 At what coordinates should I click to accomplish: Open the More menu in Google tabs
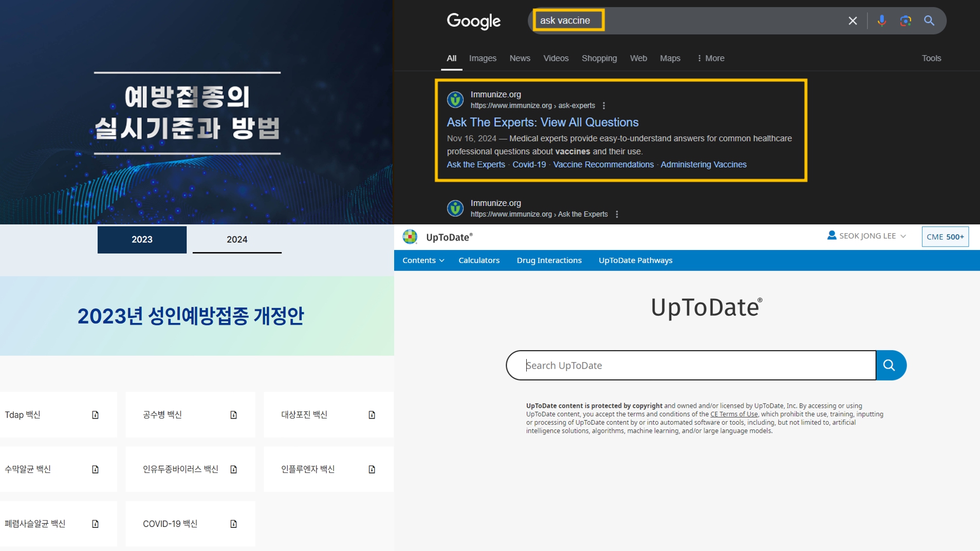coord(710,58)
